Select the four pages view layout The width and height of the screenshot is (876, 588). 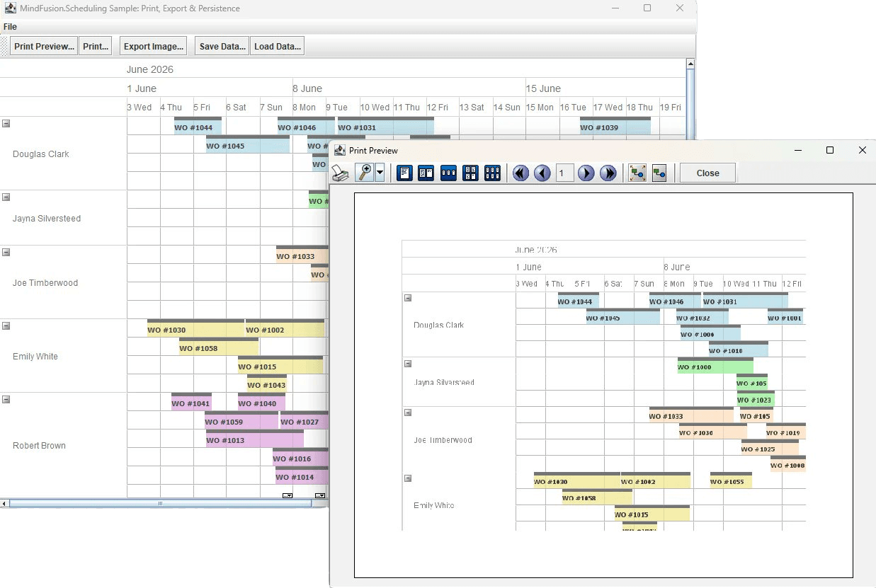pyautogui.click(x=470, y=173)
